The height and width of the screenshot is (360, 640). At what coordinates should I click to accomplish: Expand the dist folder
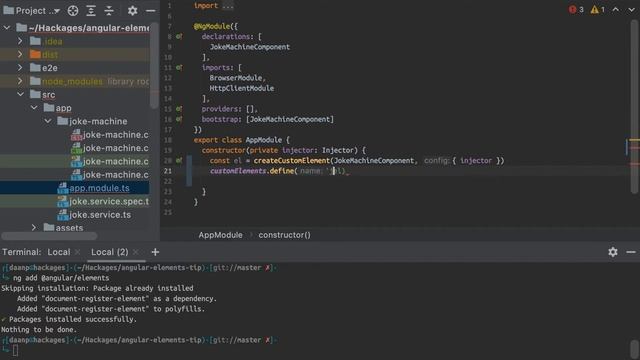point(20,54)
